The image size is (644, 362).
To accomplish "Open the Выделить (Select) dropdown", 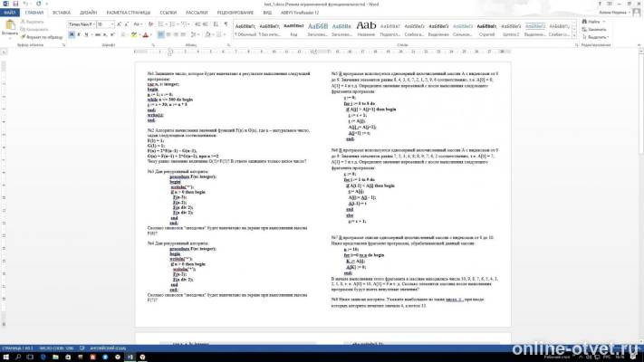I will 595,37.
